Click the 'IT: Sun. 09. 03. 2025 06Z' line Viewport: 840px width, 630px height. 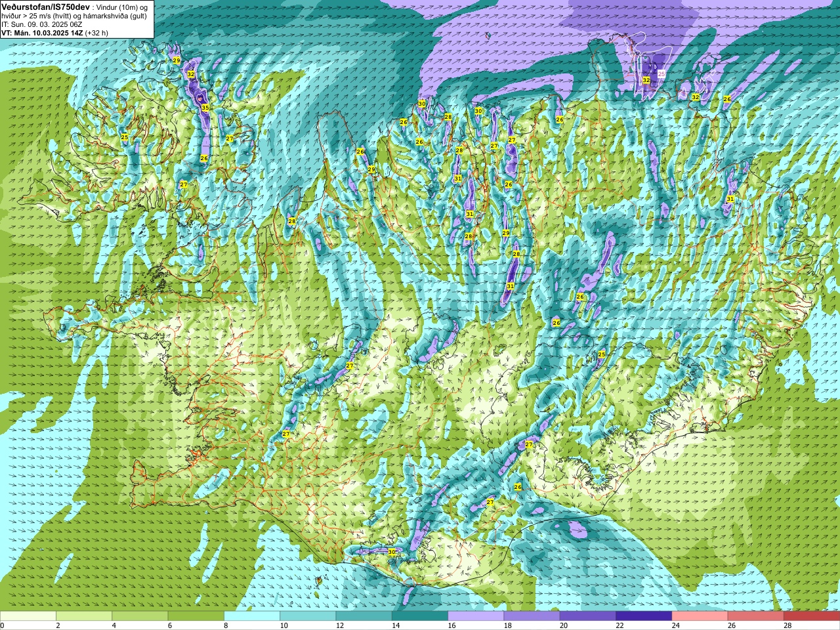click(x=41, y=24)
